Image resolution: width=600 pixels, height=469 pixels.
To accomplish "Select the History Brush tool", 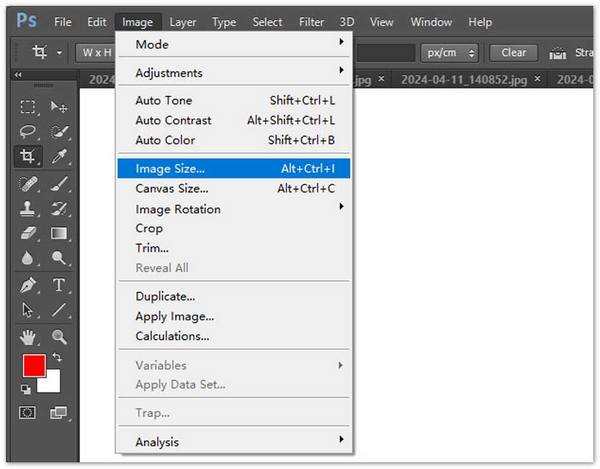I will [59, 209].
